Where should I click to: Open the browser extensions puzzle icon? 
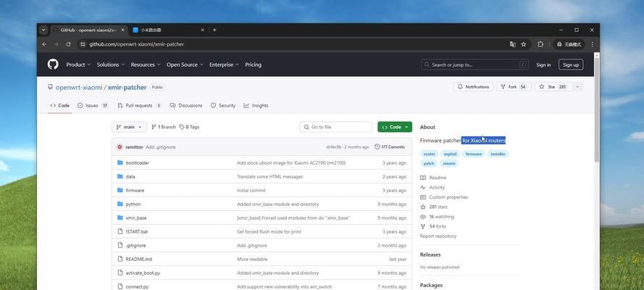[x=540, y=44]
